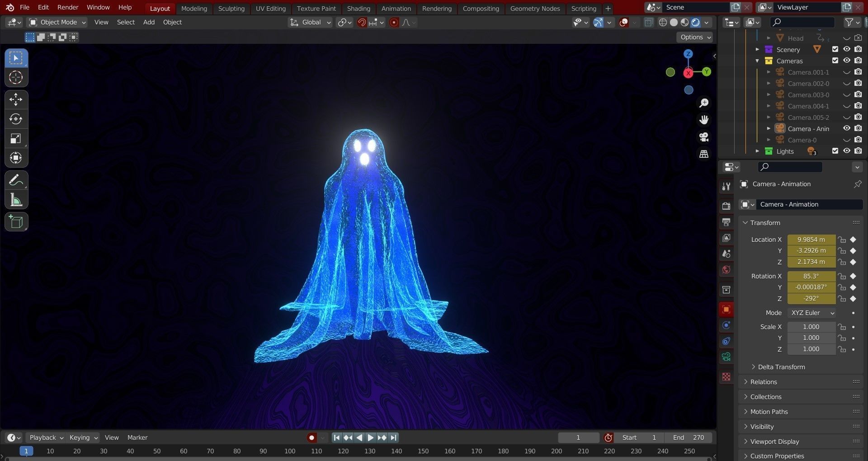Open the Add menu in viewport header
The image size is (868, 461).
tap(149, 22)
